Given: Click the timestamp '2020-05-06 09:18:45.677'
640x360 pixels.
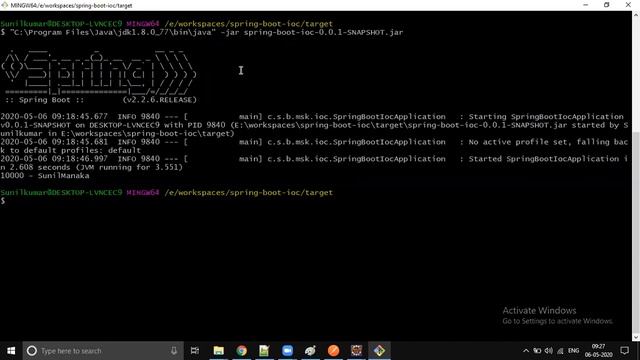Looking at the screenshot, I should 54,117.
